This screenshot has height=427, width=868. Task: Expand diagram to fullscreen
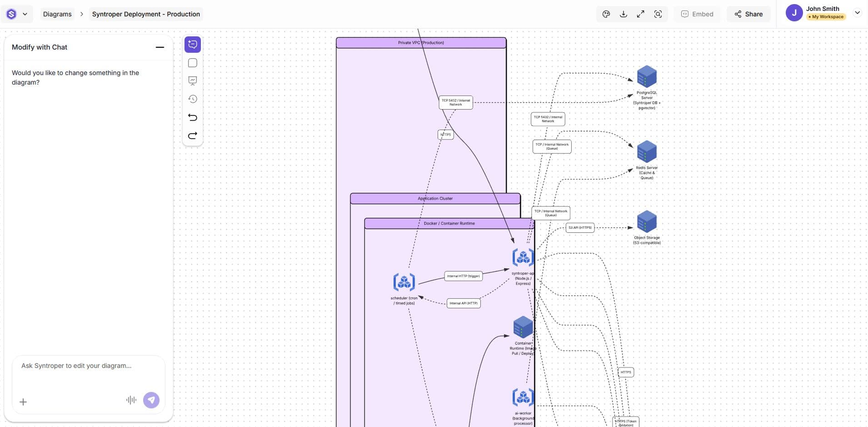click(640, 14)
